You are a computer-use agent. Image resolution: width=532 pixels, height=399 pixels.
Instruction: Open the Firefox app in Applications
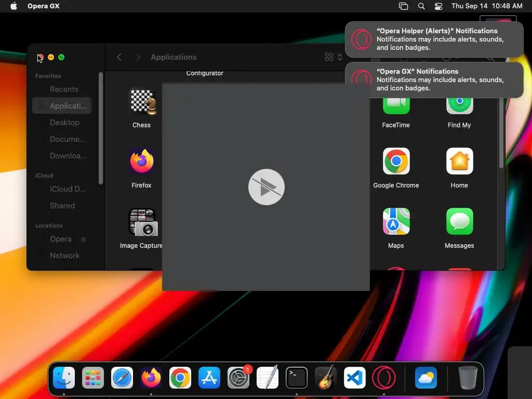(142, 162)
